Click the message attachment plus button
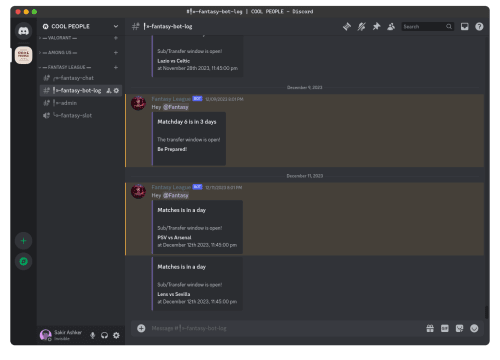 pos(141,328)
